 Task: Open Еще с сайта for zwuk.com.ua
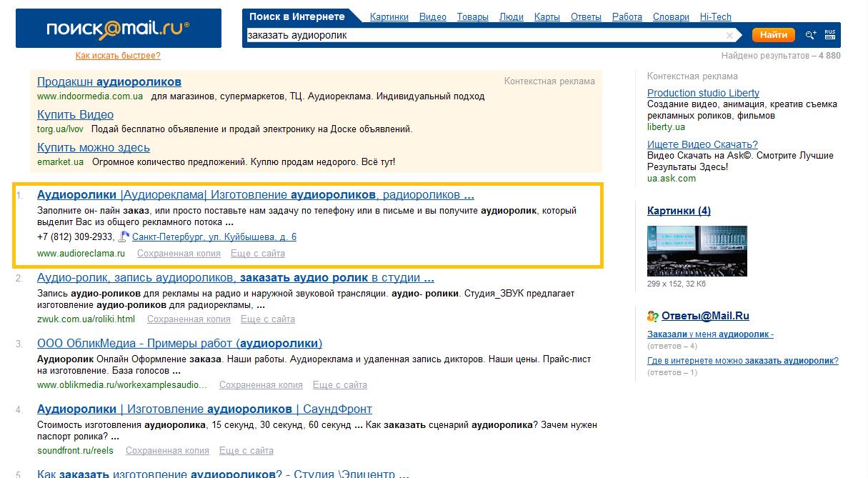268,319
